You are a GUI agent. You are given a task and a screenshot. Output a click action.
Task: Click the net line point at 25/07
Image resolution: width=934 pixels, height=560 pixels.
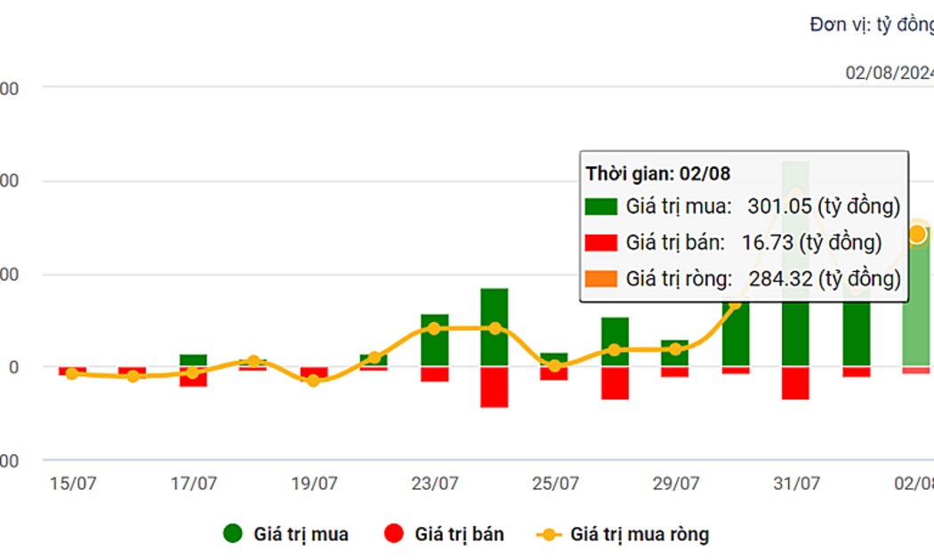coord(554,365)
